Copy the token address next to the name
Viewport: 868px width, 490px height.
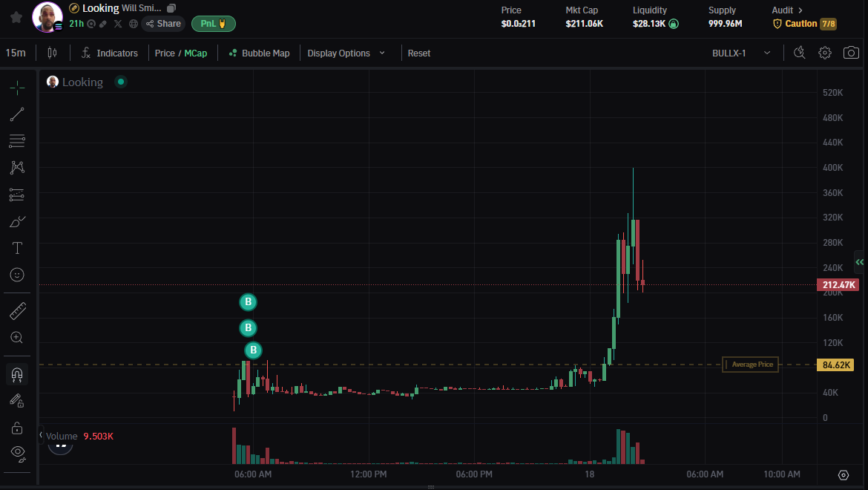(x=171, y=8)
